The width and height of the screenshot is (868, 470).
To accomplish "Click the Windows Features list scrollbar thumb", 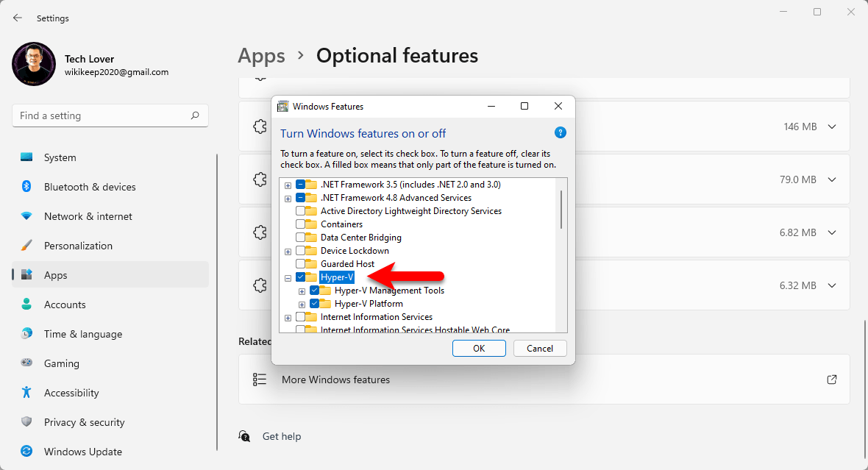I will point(561,210).
